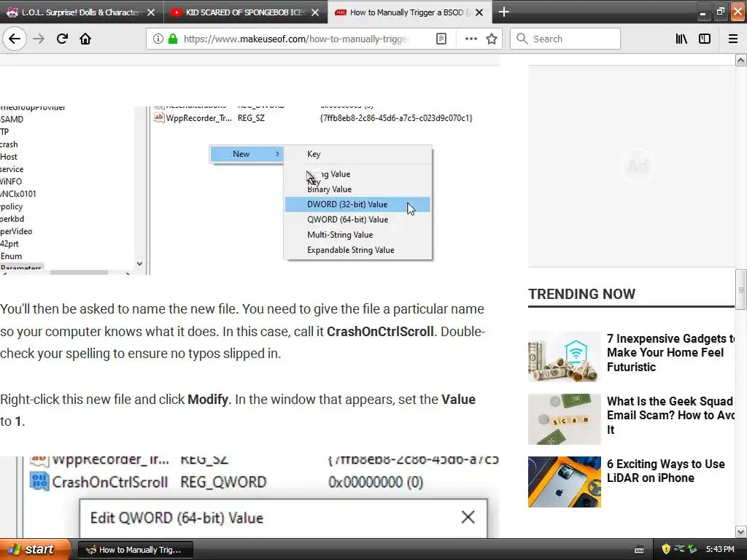
Task: Click the router and money article thumbnail
Action: click(565, 357)
